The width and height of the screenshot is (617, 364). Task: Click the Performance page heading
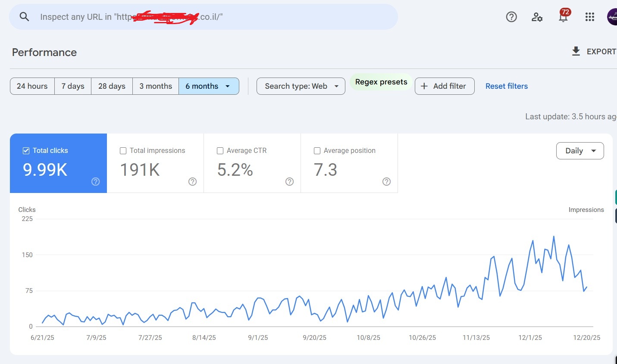coord(44,52)
